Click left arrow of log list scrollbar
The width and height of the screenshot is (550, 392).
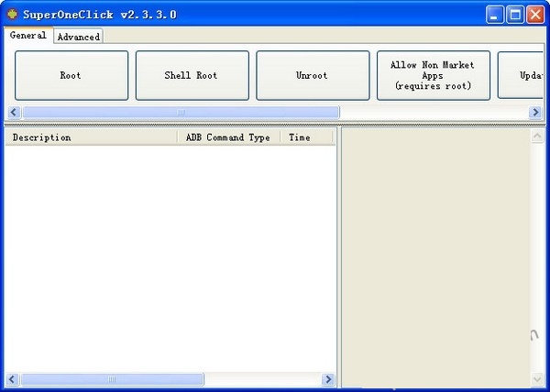(12, 379)
